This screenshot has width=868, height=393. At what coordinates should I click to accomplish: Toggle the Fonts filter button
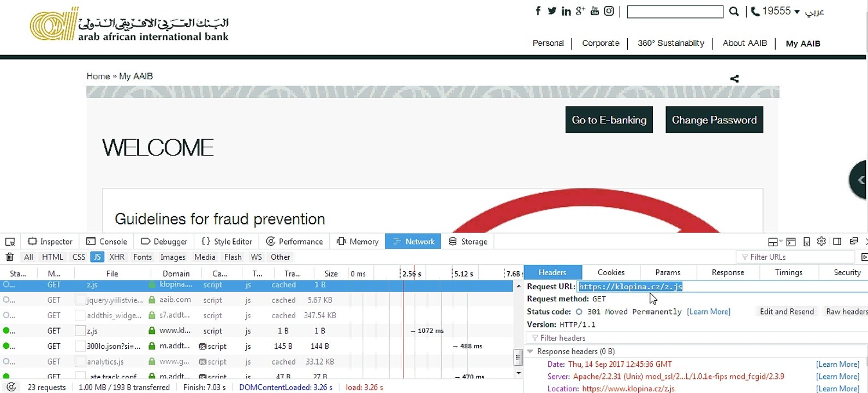pos(142,257)
